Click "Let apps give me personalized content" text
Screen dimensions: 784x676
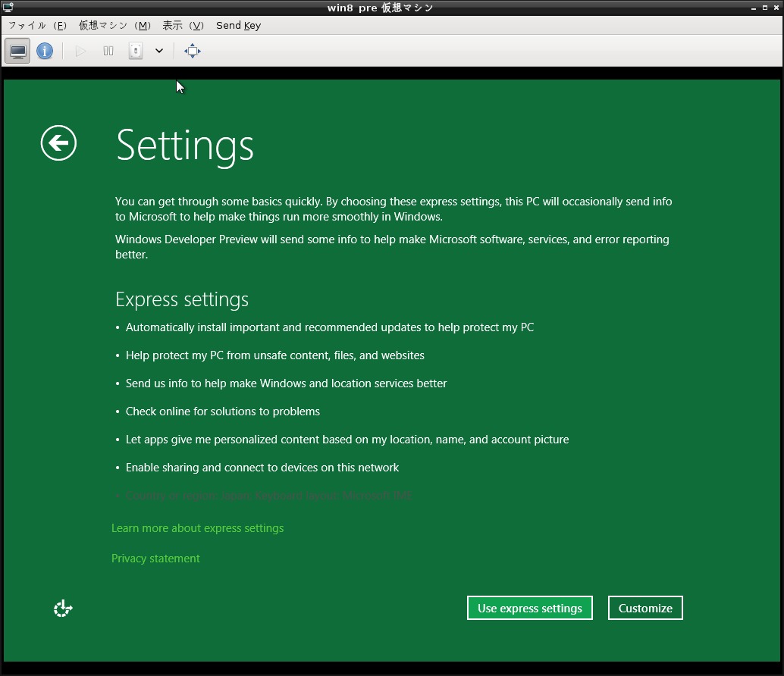[x=347, y=440]
